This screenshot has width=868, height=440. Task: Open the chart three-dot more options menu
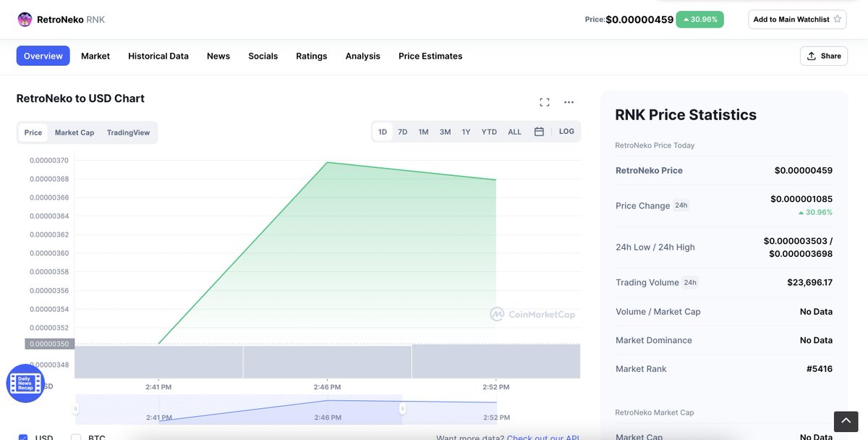click(x=569, y=102)
